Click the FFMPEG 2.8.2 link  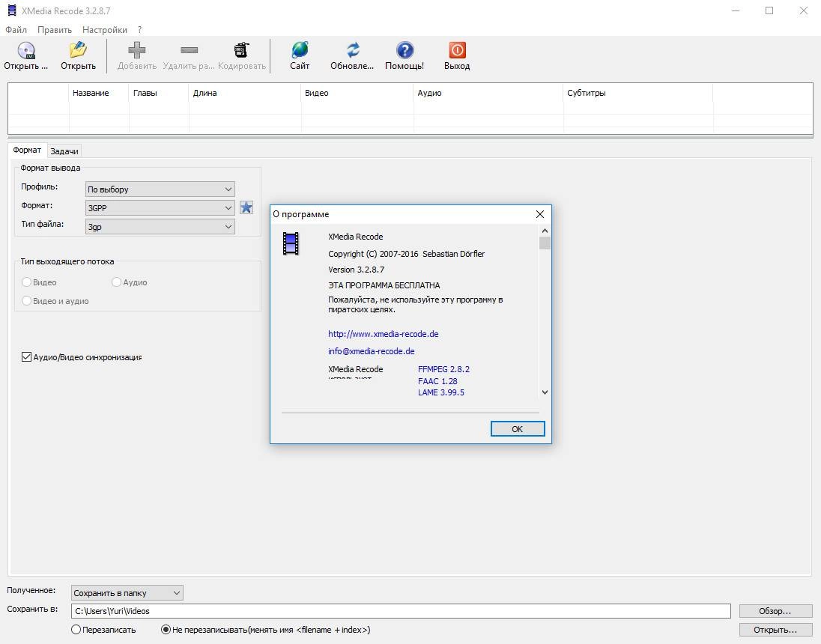coord(443,369)
